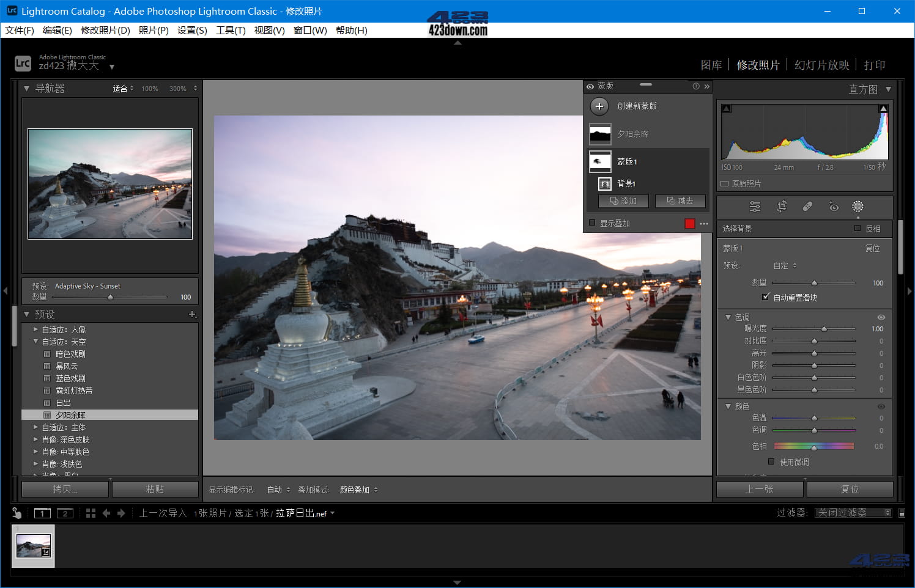This screenshot has width=915, height=588.
Task: Toggle 自动重置滑块 option
Action: tap(766, 297)
